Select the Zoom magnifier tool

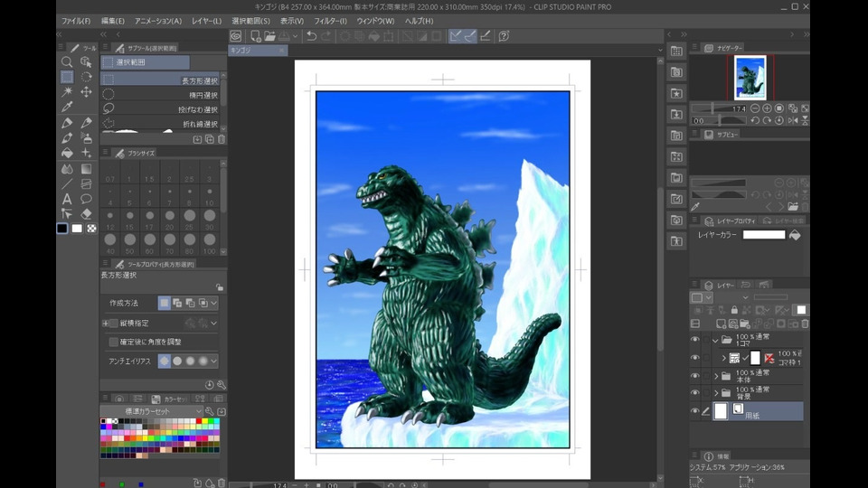coord(67,62)
